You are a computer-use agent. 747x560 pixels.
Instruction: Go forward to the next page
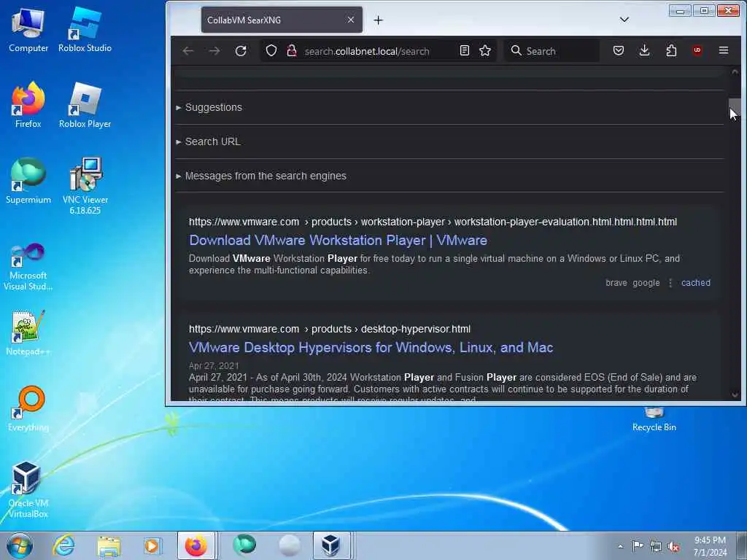(x=214, y=51)
